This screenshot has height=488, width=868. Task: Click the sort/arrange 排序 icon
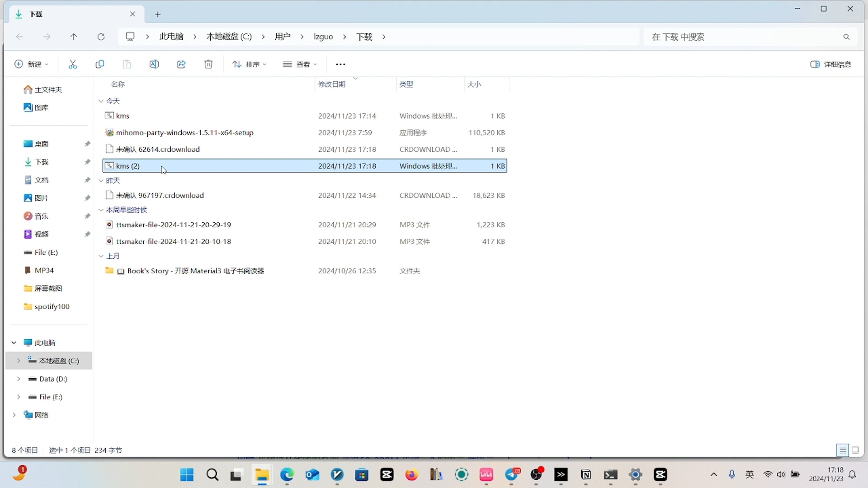tap(247, 64)
